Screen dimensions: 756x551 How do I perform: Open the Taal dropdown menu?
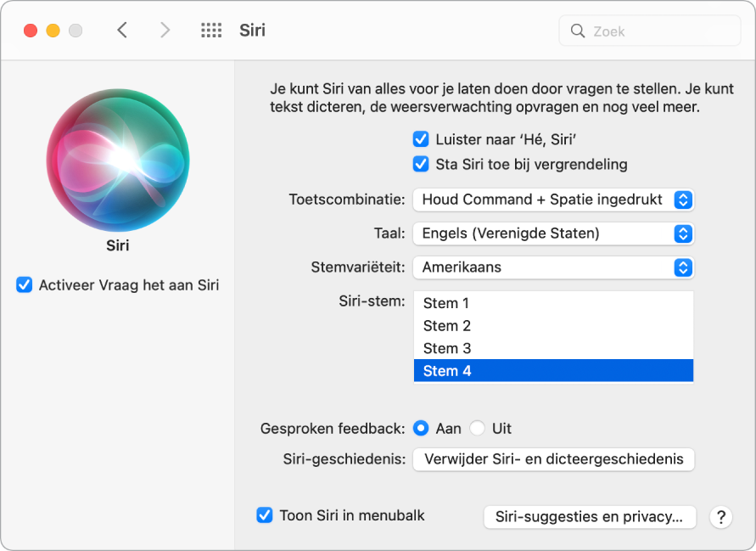pyautogui.click(x=553, y=233)
